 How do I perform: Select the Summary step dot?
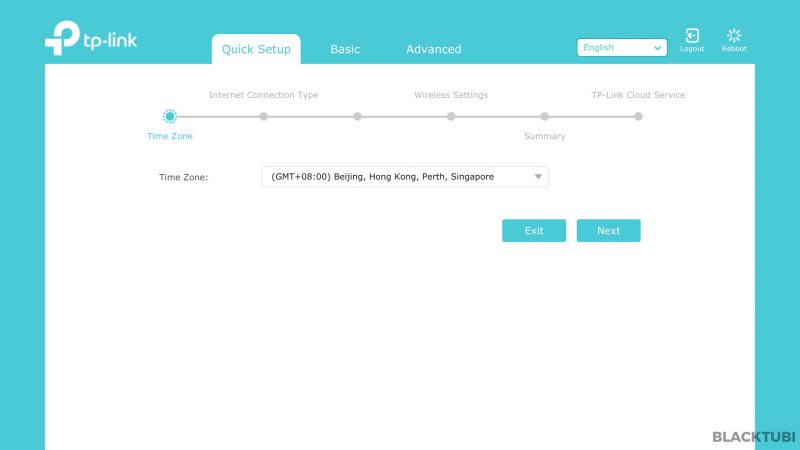(x=544, y=116)
